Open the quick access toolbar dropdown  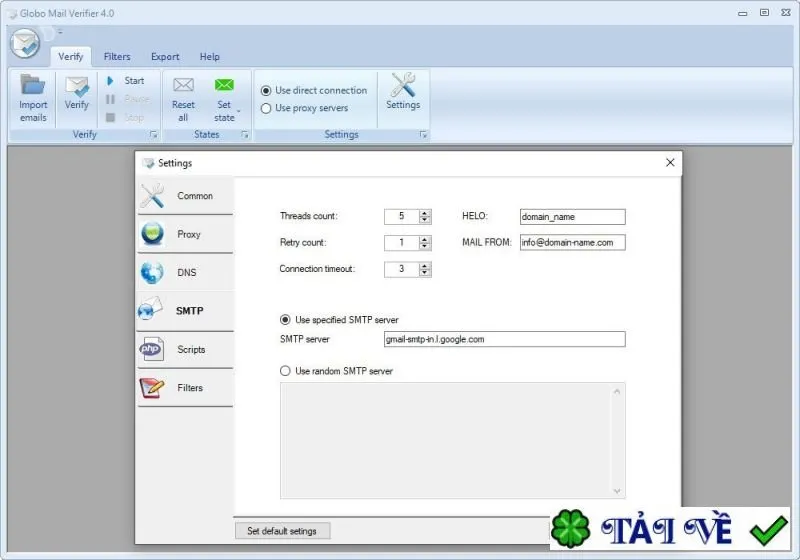[60, 33]
